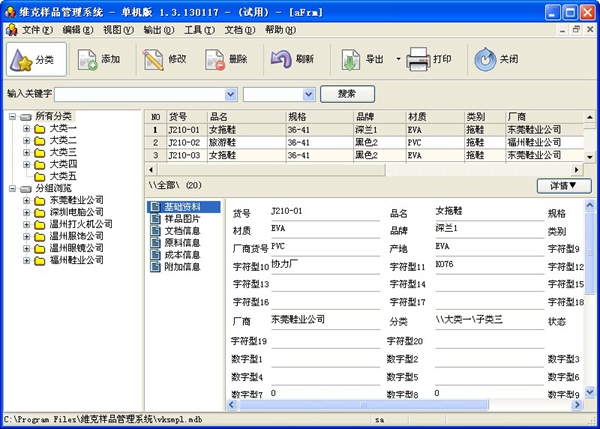The height and width of the screenshot is (429, 600).
Task: Expand the 大类四 tree node
Action: [x=26, y=165]
